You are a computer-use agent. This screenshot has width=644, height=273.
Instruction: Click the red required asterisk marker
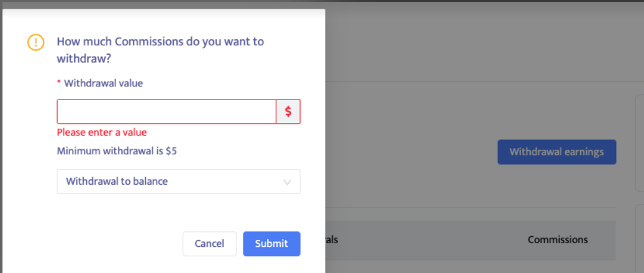tap(59, 83)
